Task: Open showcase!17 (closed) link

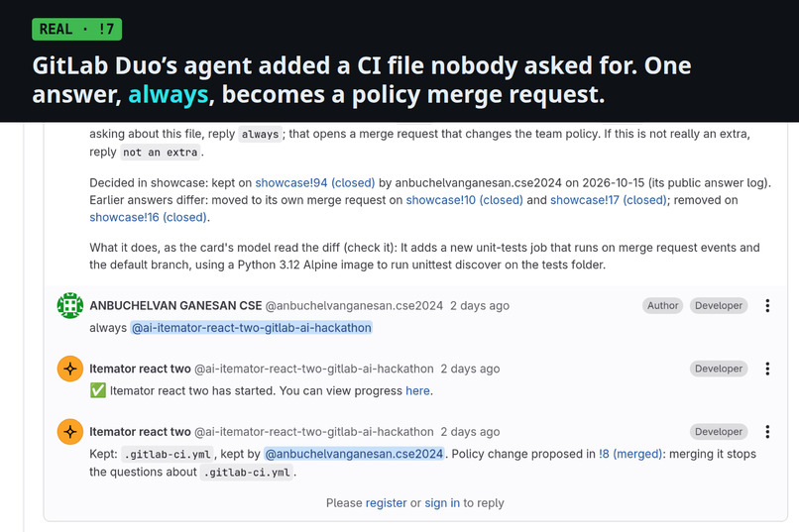Action: (x=609, y=200)
